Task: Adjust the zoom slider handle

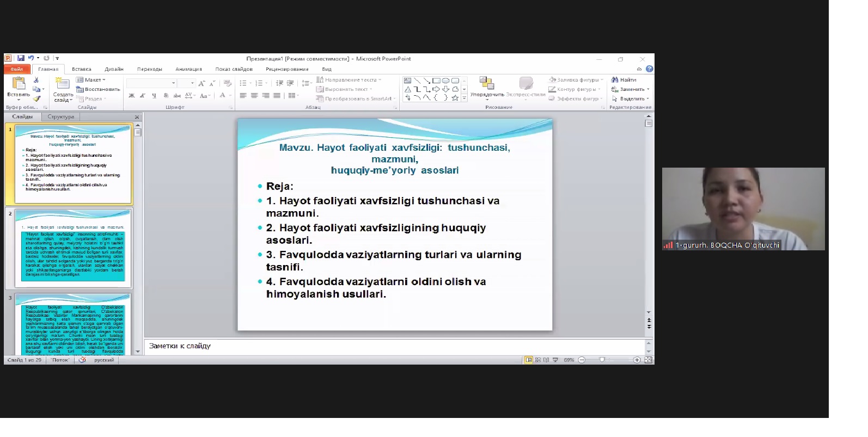Action: point(602,360)
